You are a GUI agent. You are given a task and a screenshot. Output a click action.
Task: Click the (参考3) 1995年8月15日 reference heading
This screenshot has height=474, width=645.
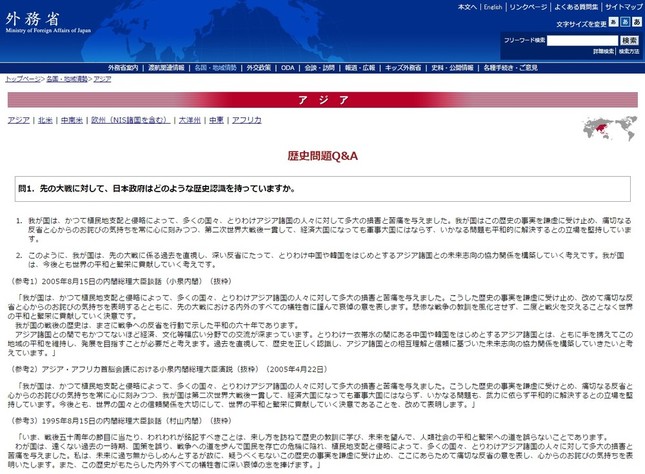[x=120, y=421]
